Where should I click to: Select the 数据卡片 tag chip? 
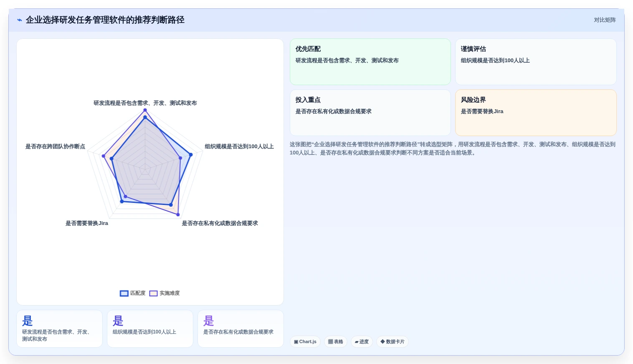tap(392, 341)
